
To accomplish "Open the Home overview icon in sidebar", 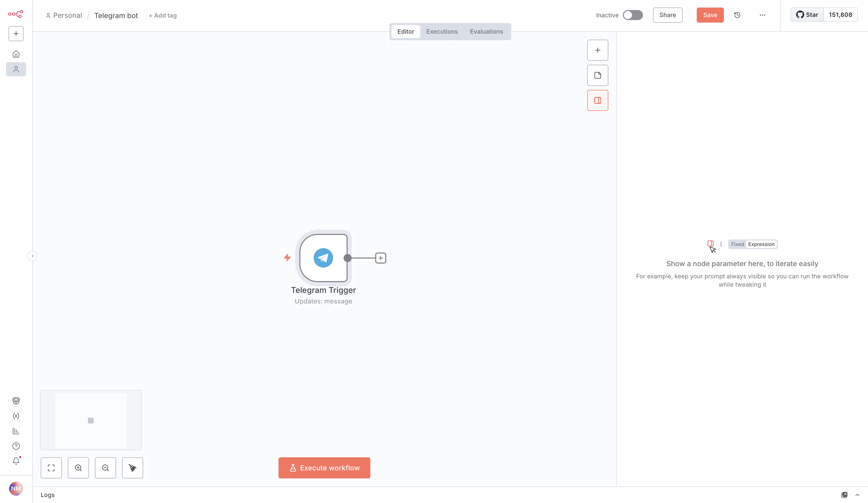I will tap(16, 54).
